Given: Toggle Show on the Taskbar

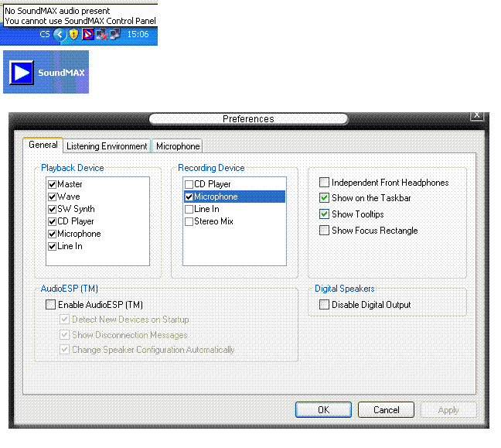Looking at the screenshot, I should [x=324, y=198].
